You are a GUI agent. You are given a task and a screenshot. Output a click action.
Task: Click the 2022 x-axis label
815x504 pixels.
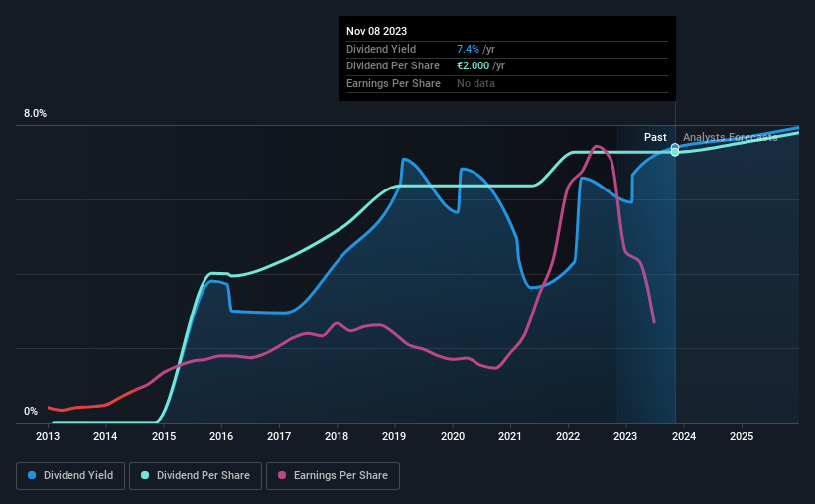coord(568,436)
